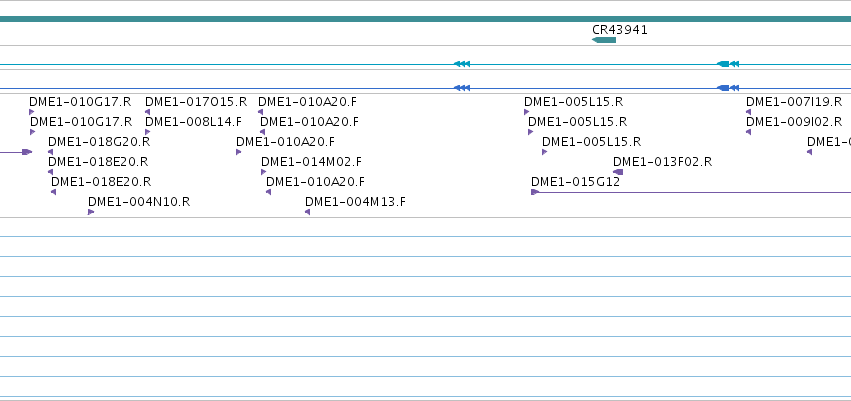Screen dimensions: 851x401
Task: Click arrowhead glyph beneath DME1-004N10.R label
Action: (x=91, y=212)
